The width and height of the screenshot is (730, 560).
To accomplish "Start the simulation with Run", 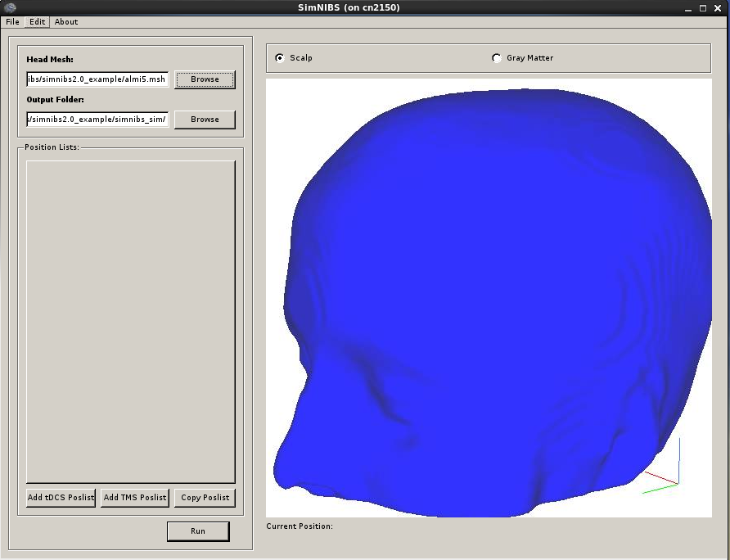I will 198,531.
